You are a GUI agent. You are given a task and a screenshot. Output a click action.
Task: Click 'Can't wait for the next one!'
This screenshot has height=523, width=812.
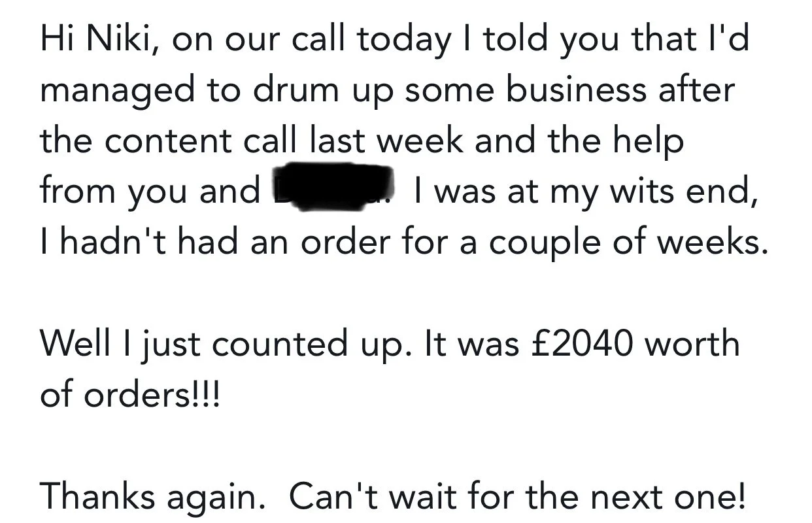tap(516, 498)
